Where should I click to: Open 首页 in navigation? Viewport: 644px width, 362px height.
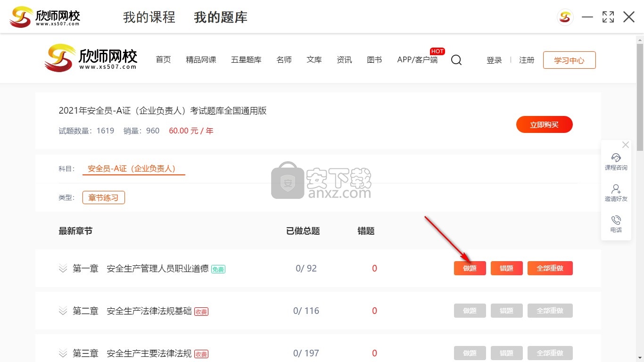163,60
